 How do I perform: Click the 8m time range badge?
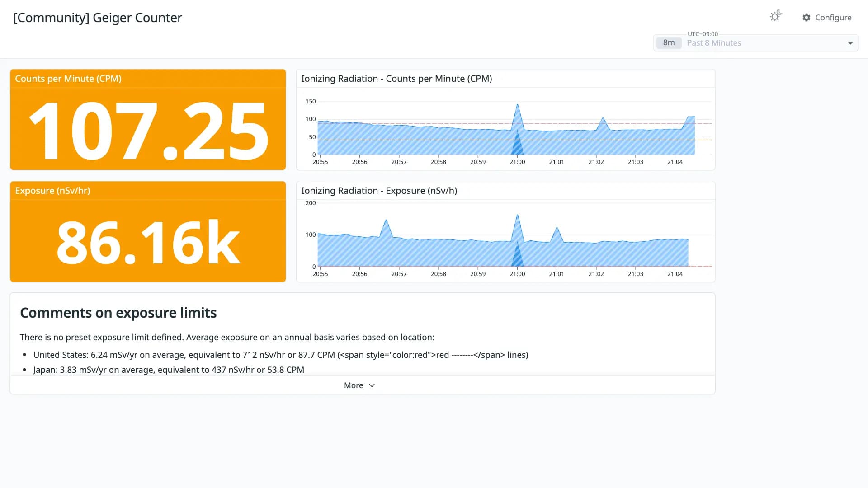click(x=669, y=43)
